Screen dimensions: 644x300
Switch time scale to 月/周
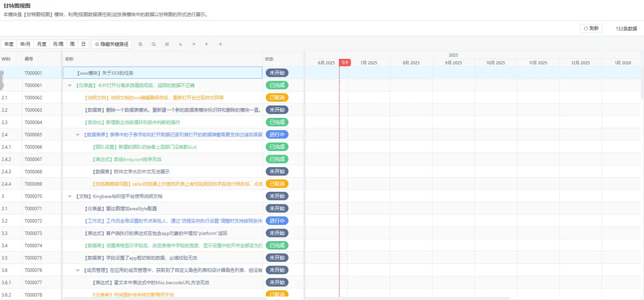pyautogui.click(x=58, y=44)
